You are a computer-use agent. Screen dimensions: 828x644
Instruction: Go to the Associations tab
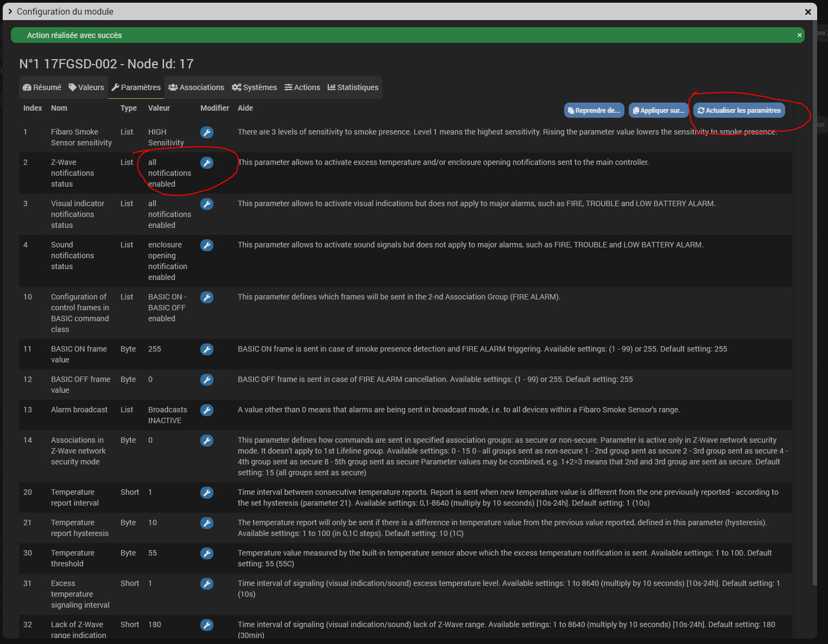(x=196, y=87)
